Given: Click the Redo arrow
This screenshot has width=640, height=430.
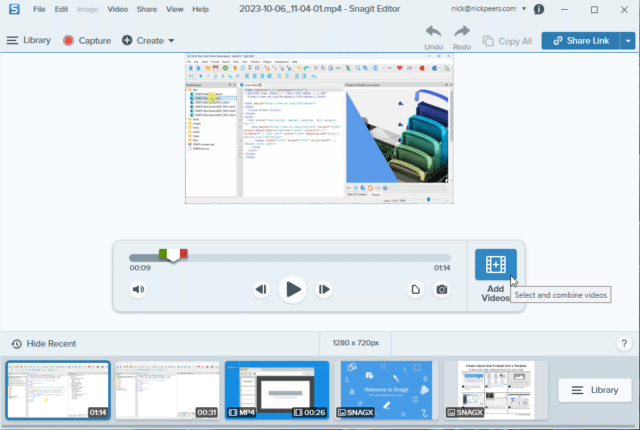Looking at the screenshot, I should pyautogui.click(x=462, y=38).
